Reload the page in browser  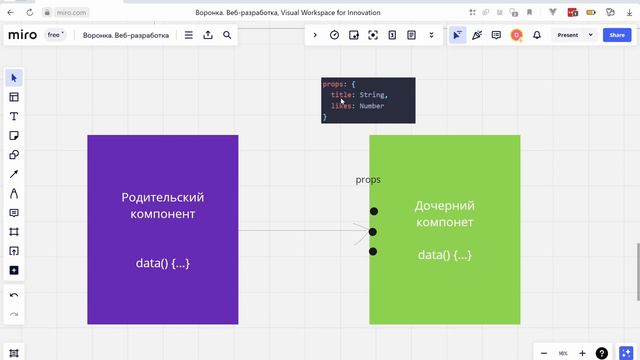(30, 13)
